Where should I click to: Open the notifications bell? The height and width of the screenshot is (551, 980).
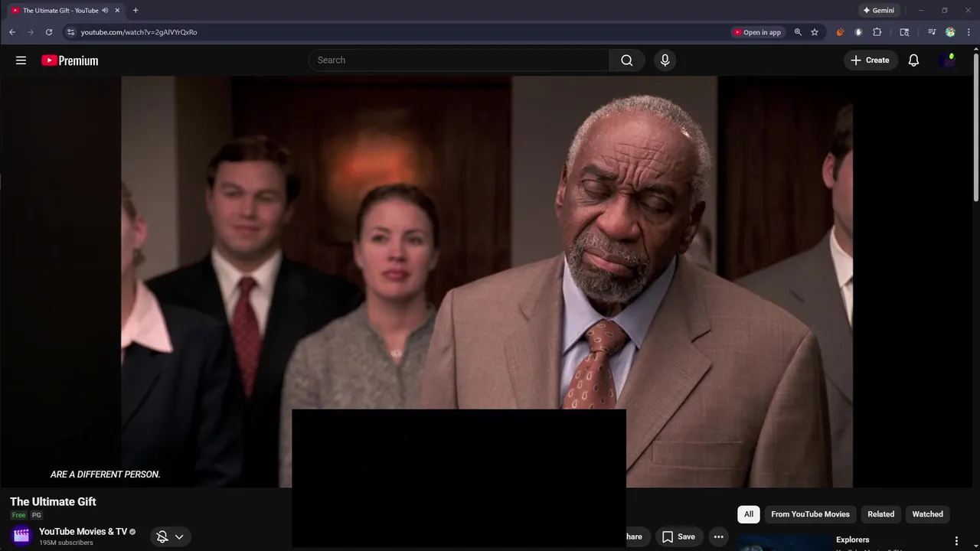tap(913, 60)
